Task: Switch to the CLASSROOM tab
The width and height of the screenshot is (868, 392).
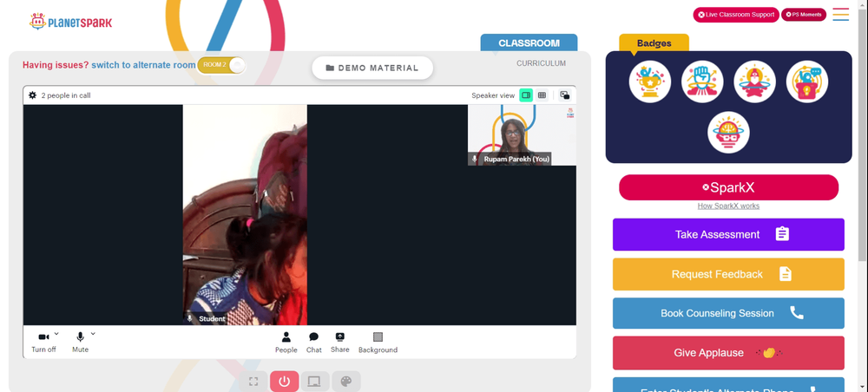Action: pos(529,43)
